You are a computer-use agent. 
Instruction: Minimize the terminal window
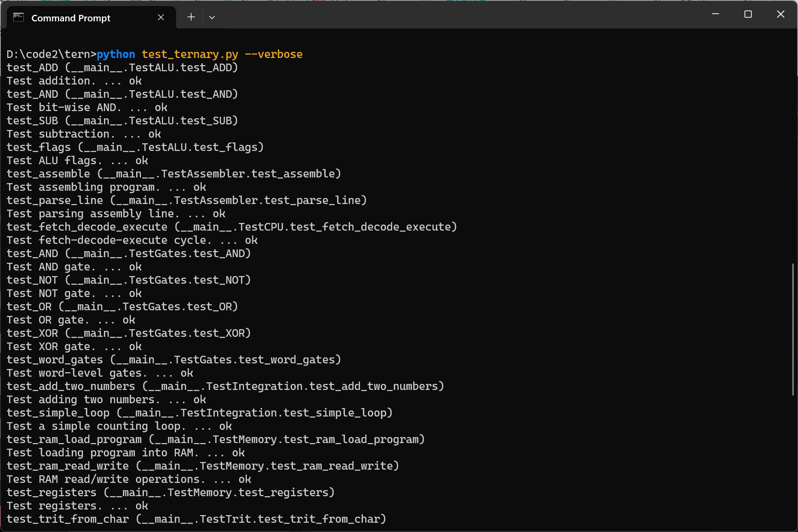pyautogui.click(x=715, y=14)
